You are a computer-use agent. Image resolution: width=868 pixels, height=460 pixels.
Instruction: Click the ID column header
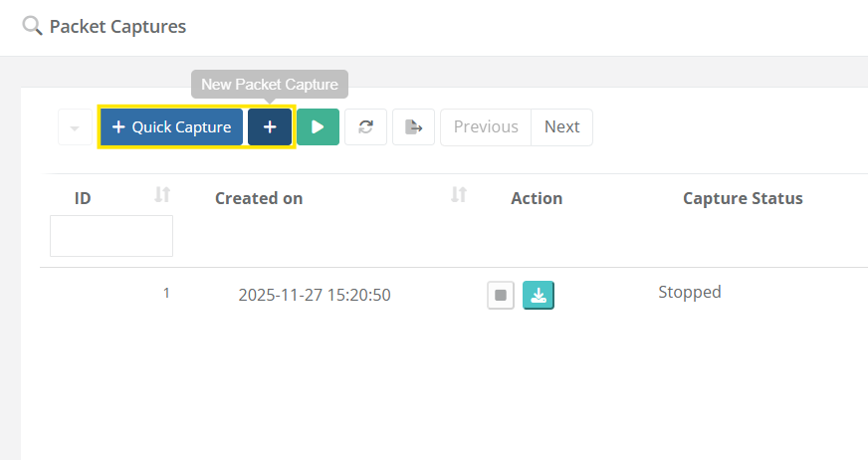(x=84, y=198)
